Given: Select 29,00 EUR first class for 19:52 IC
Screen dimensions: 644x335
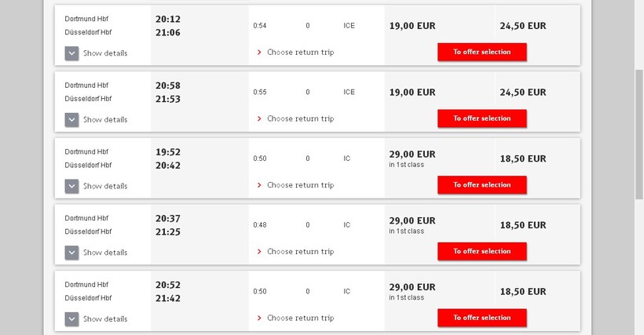Looking at the screenshot, I should pos(412,155).
